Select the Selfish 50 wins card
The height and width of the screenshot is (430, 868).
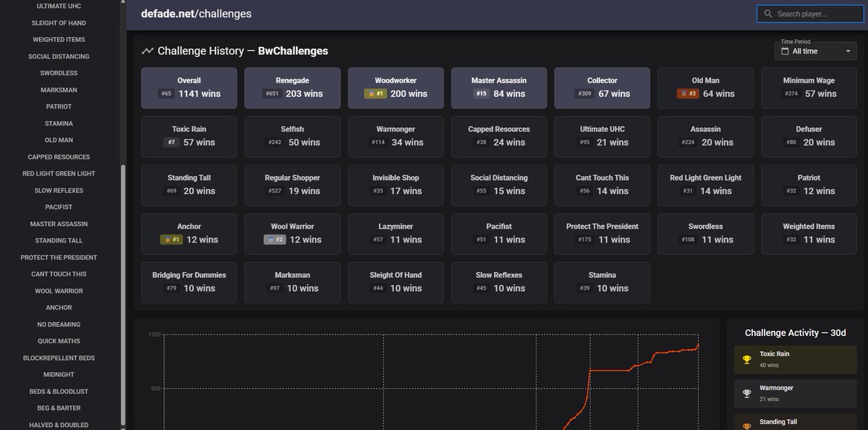tap(292, 136)
